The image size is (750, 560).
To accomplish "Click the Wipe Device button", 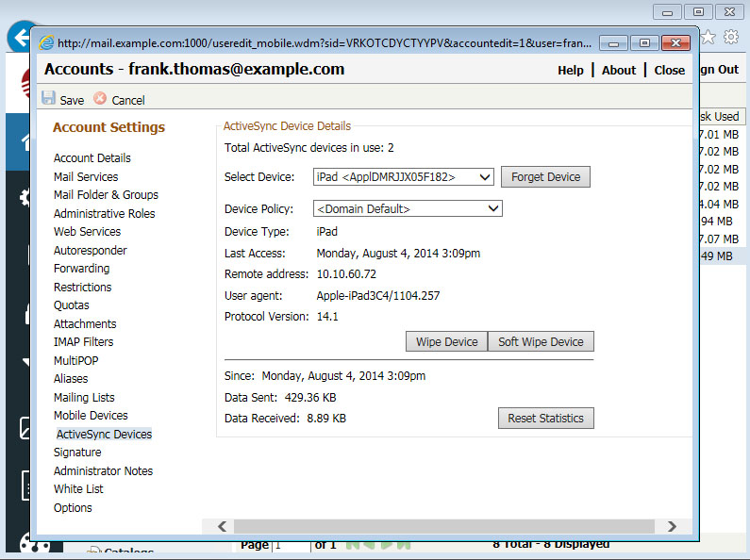I will (447, 342).
